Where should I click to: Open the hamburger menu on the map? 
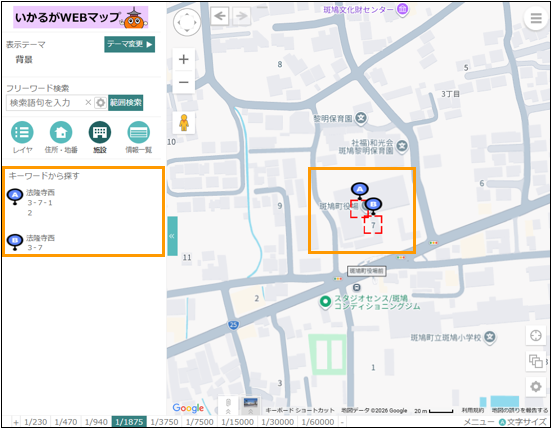[536, 18]
